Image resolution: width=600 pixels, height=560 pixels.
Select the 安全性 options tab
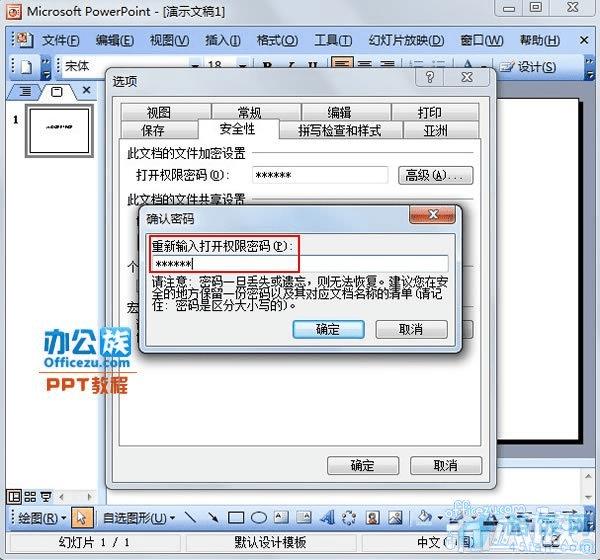tap(238, 129)
